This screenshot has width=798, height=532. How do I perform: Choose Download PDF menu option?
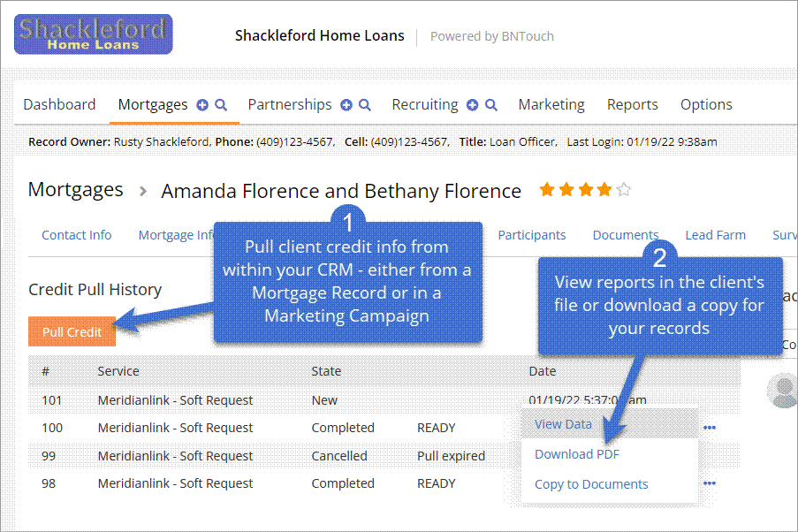576,454
